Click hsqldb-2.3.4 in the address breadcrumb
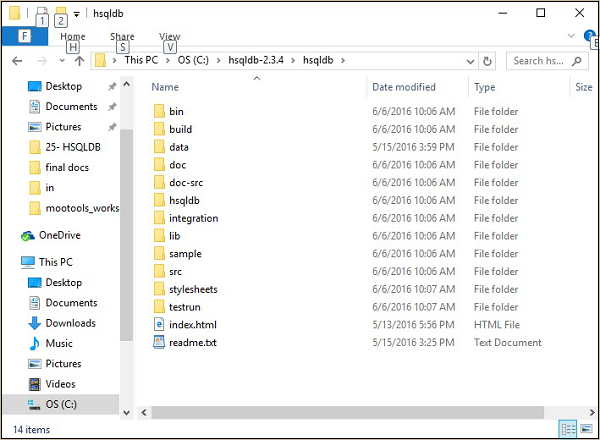This screenshot has height=440, width=600. tap(256, 60)
